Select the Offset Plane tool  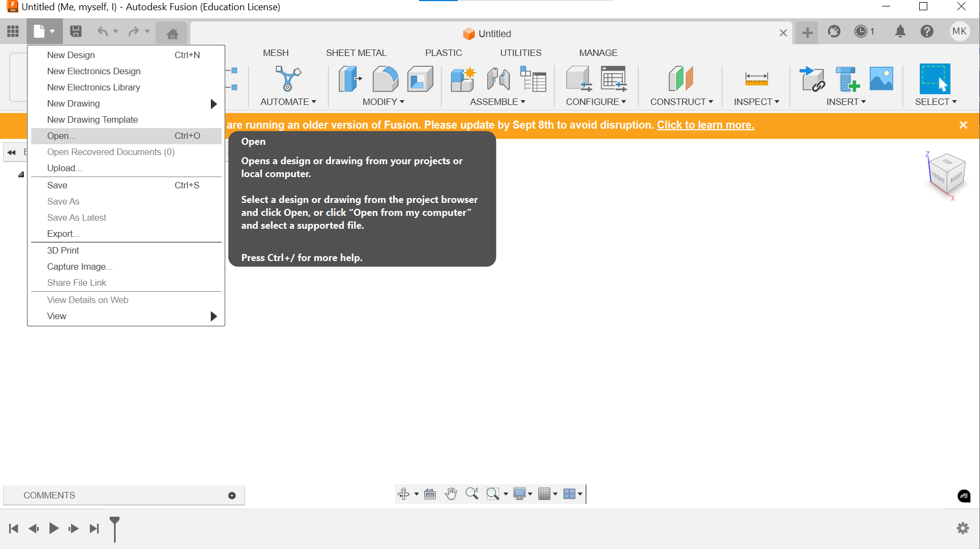[680, 79]
